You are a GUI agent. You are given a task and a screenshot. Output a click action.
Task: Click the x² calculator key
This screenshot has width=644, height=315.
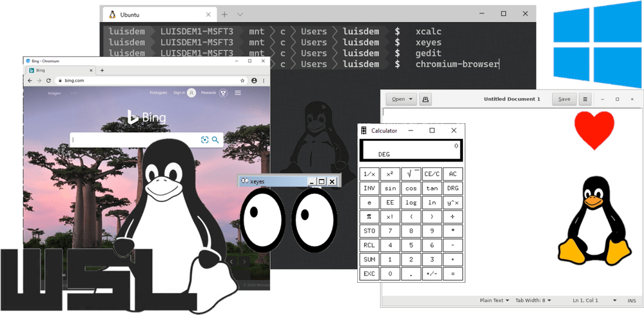tap(390, 174)
